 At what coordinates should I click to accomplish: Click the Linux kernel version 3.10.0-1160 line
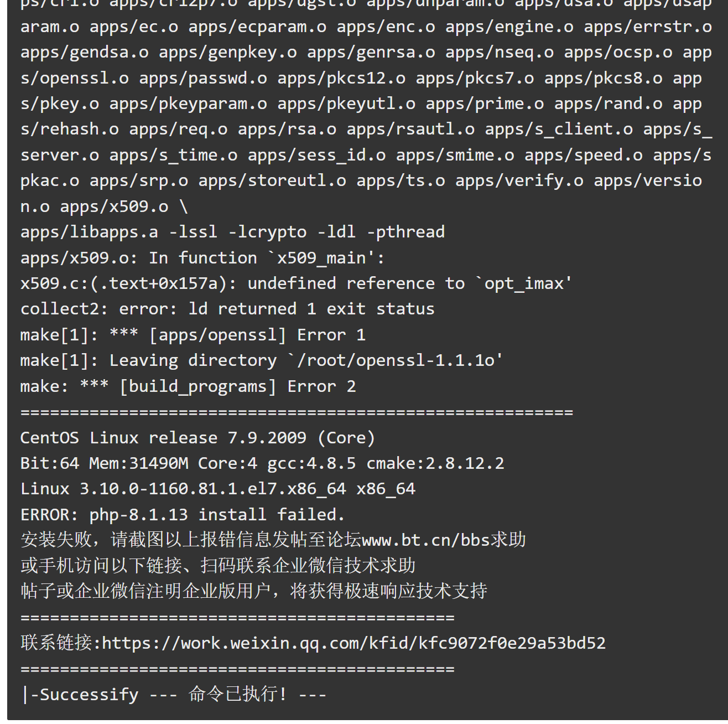click(x=218, y=489)
